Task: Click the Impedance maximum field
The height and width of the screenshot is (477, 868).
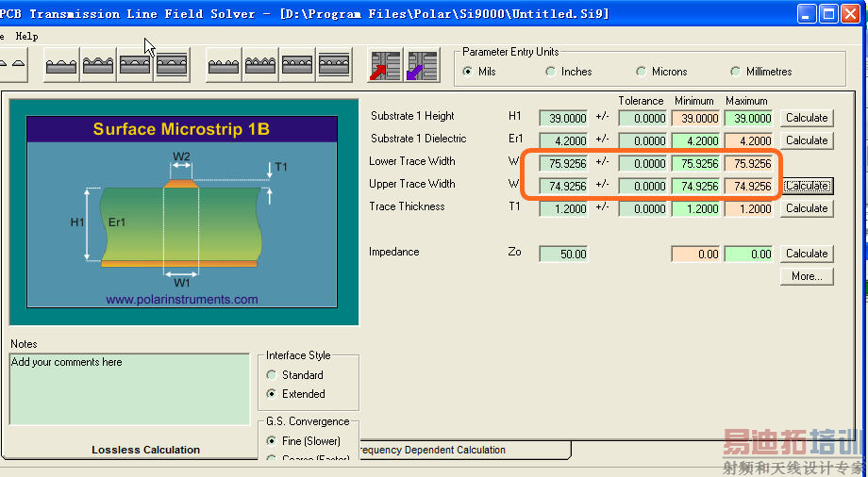Action: point(748,255)
